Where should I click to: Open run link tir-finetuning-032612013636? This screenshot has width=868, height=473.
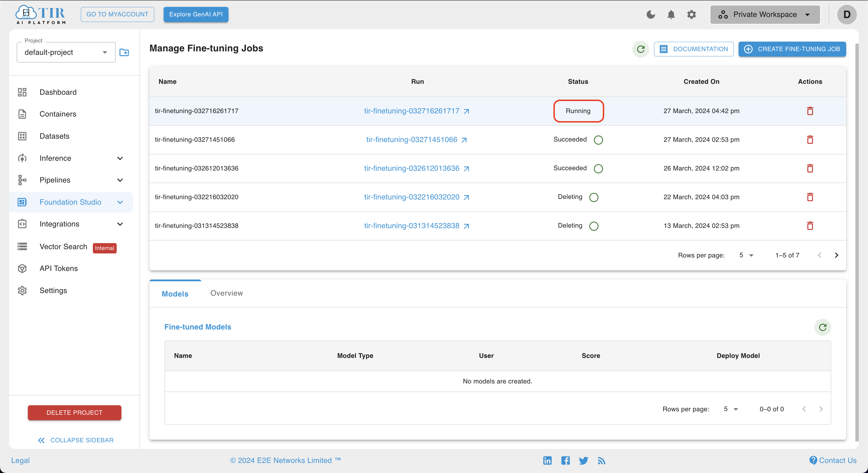coord(416,168)
